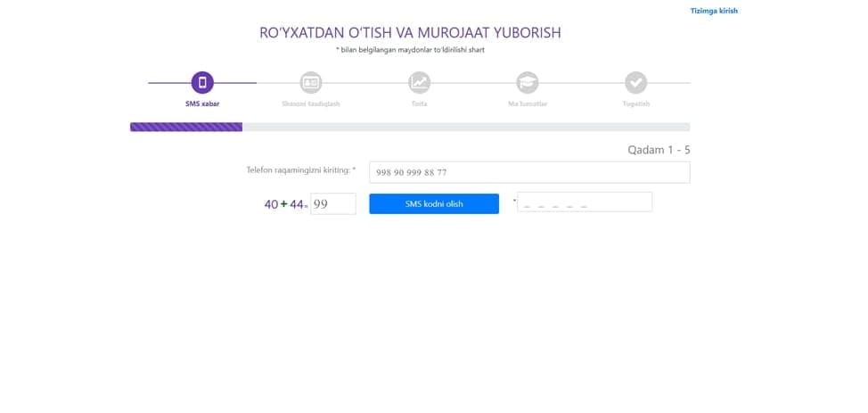Select the ID card identity verification step icon
This screenshot has width=868, height=413.
[x=310, y=83]
